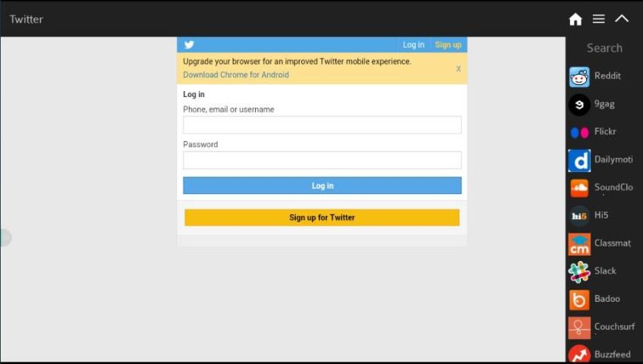
Task: Dismiss the upgrade browser banner
Action: click(459, 69)
